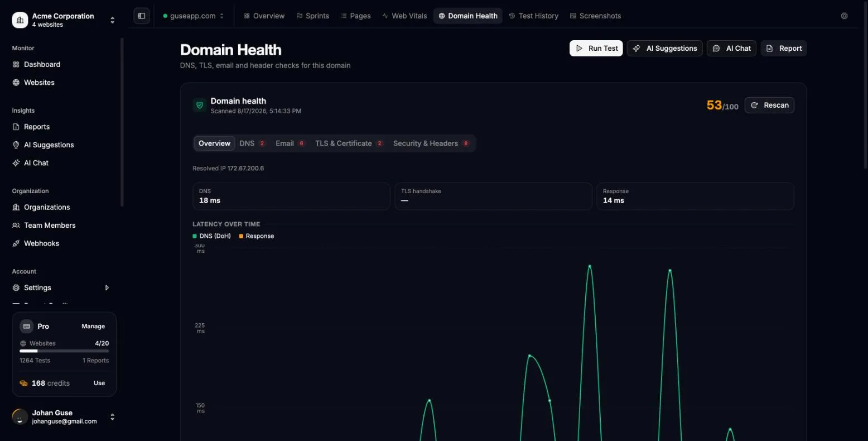Click the Use credits button
868x441 pixels.
coord(99,383)
